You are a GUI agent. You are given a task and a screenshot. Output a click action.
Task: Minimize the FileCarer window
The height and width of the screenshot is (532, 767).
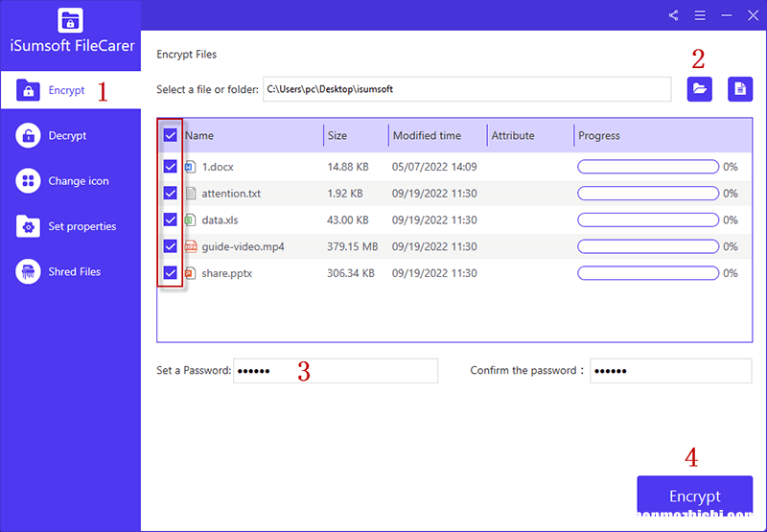pos(727,15)
